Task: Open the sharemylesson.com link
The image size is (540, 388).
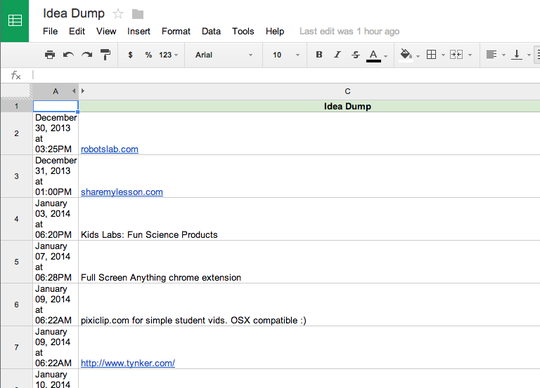Action: coord(122,192)
